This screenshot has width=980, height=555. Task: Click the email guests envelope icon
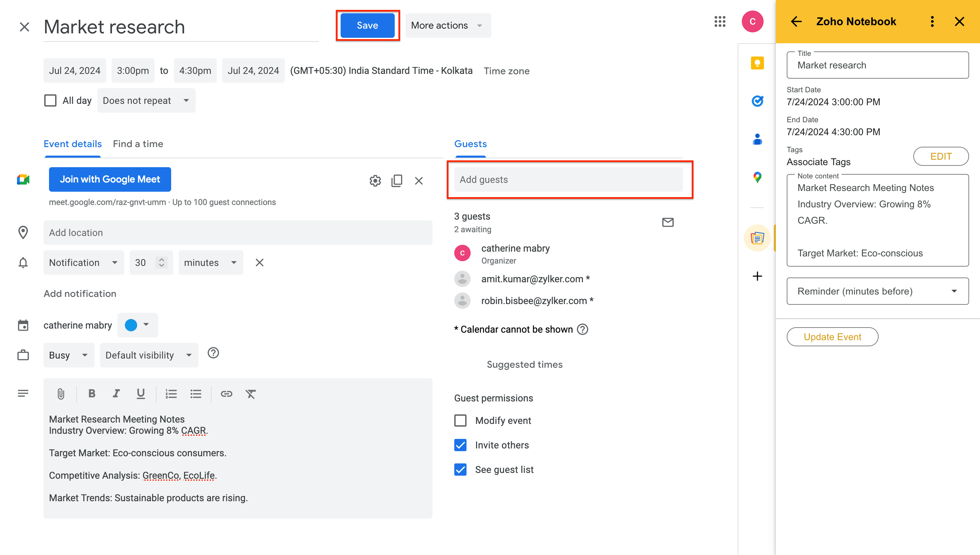[x=668, y=222]
